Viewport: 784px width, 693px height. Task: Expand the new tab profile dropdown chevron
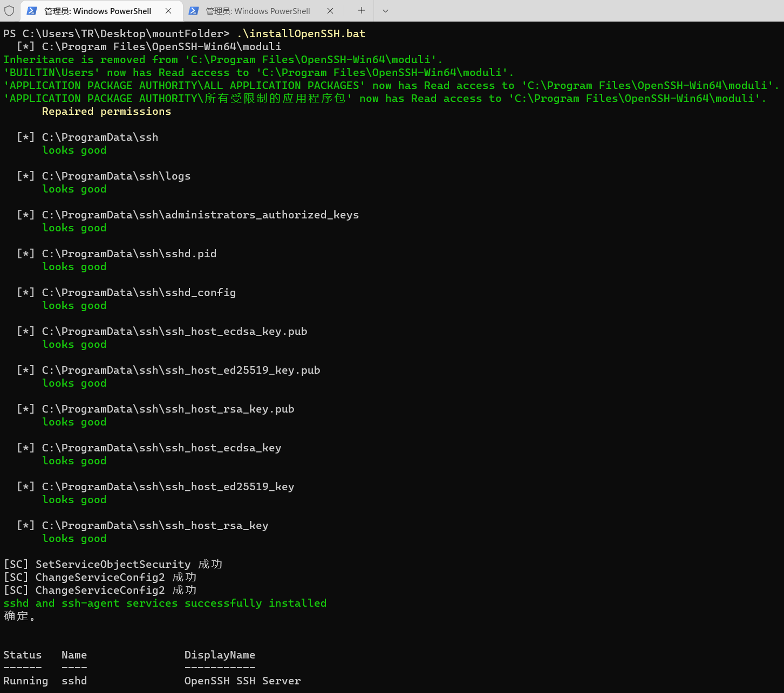385,11
